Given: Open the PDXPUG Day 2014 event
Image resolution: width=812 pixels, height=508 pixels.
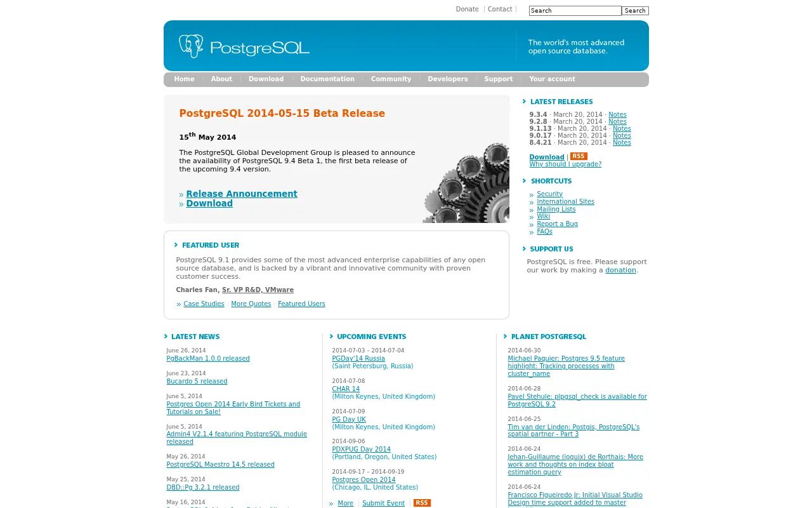Looking at the screenshot, I should pyautogui.click(x=361, y=450).
